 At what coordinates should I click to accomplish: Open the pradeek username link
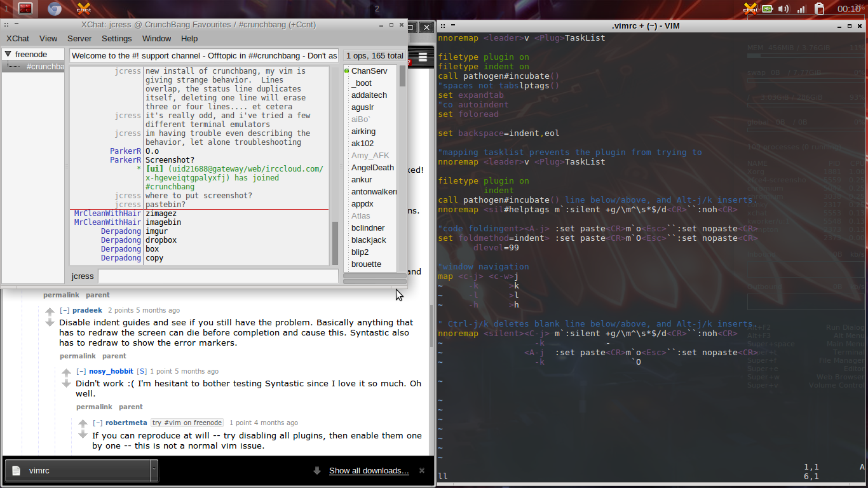tap(87, 311)
